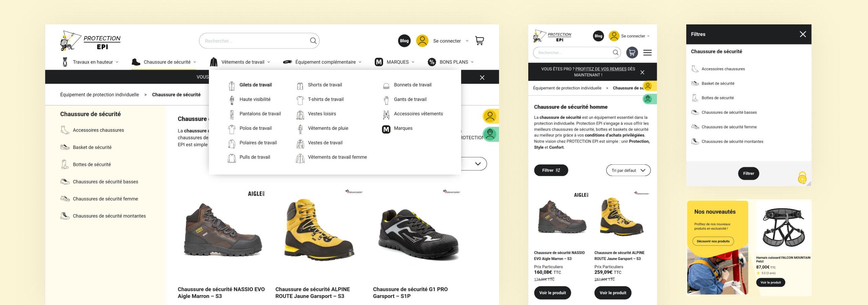Close the Filtres panel
The width and height of the screenshot is (868, 305).
coord(803,34)
